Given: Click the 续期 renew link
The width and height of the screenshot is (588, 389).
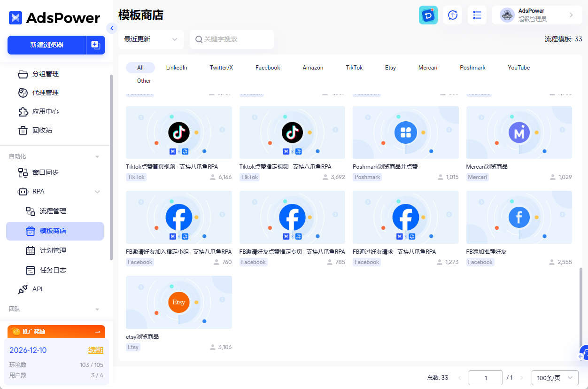Looking at the screenshot, I should (x=96, y=350).
